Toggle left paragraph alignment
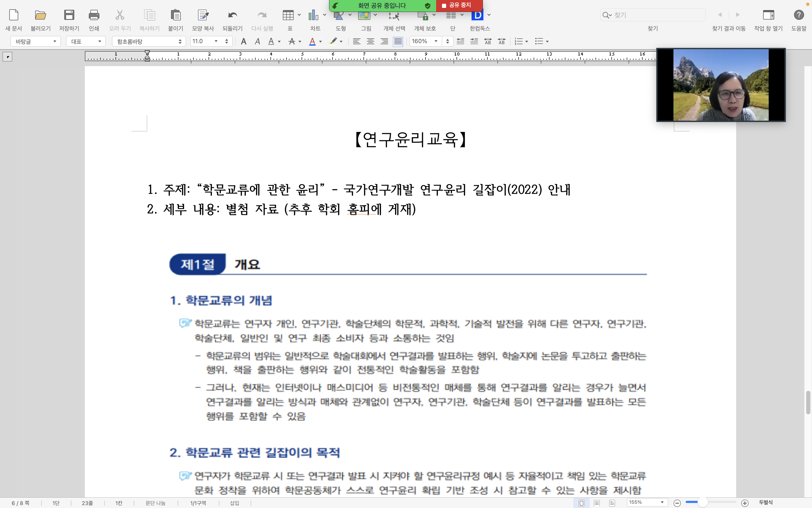 click(357, 41)
